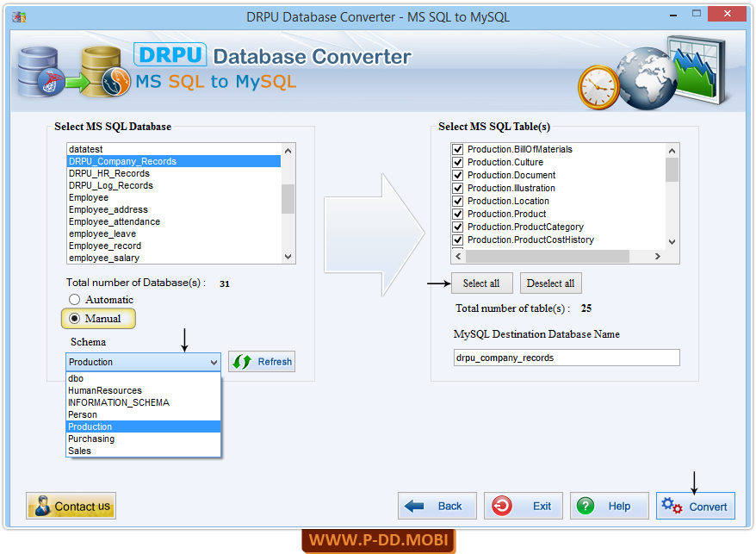
Task: Choose Production in the schema list
Action: coord(143,426)
